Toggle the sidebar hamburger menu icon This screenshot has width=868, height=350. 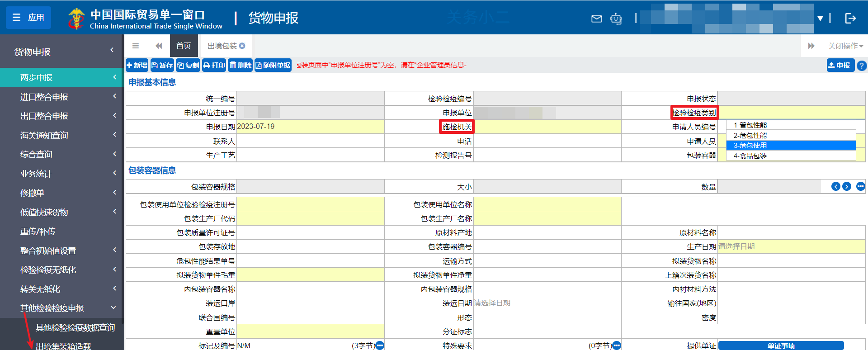coord(135,46)
